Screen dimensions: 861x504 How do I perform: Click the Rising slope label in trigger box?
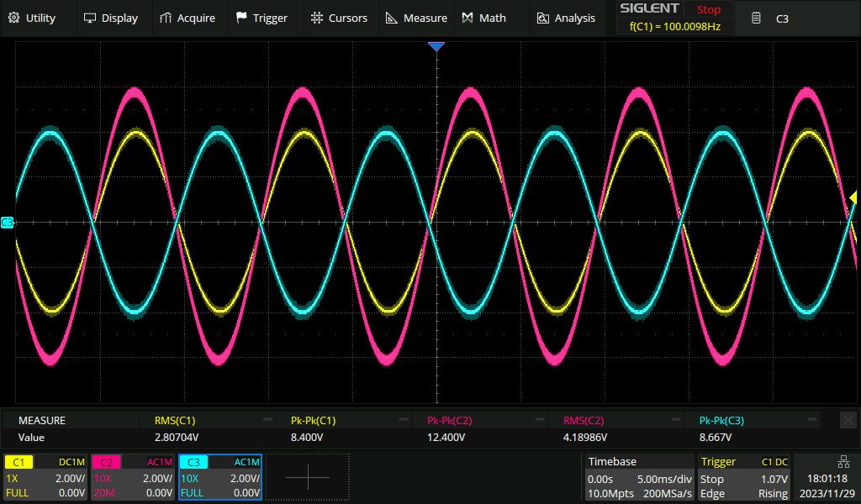pos(774,494)
